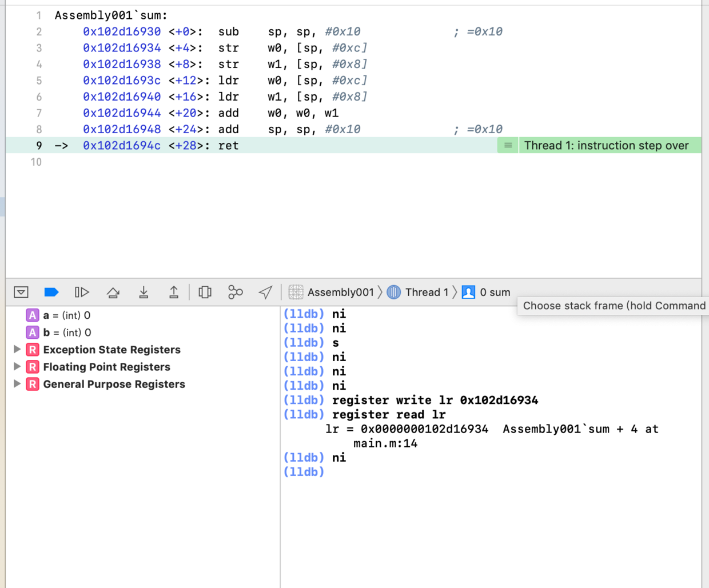The width and height of the screenshot is (709, 588).
Task: Click the Thread 1 instruction step over annotation
Action: [x=606, y=145]
